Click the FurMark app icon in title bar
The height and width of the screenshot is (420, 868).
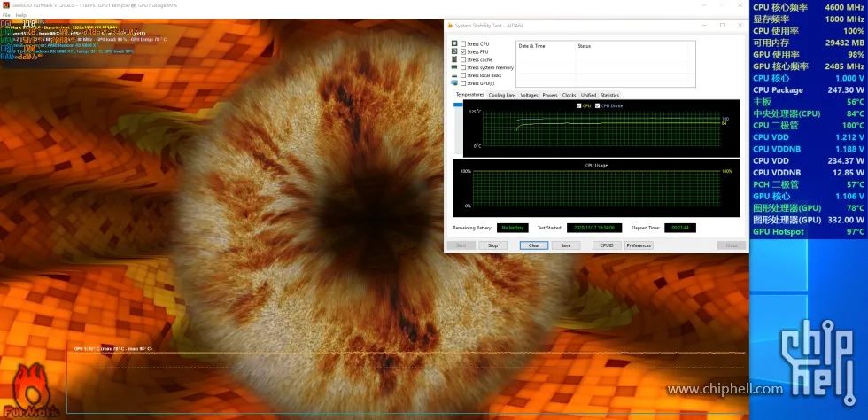[5, 5]
